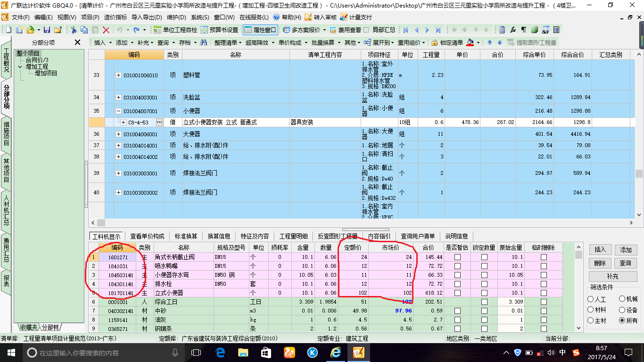The width and height of the screenshot is (644, 362).
Task: Click the 插入 button in right panel
Action: coord(600,249)
